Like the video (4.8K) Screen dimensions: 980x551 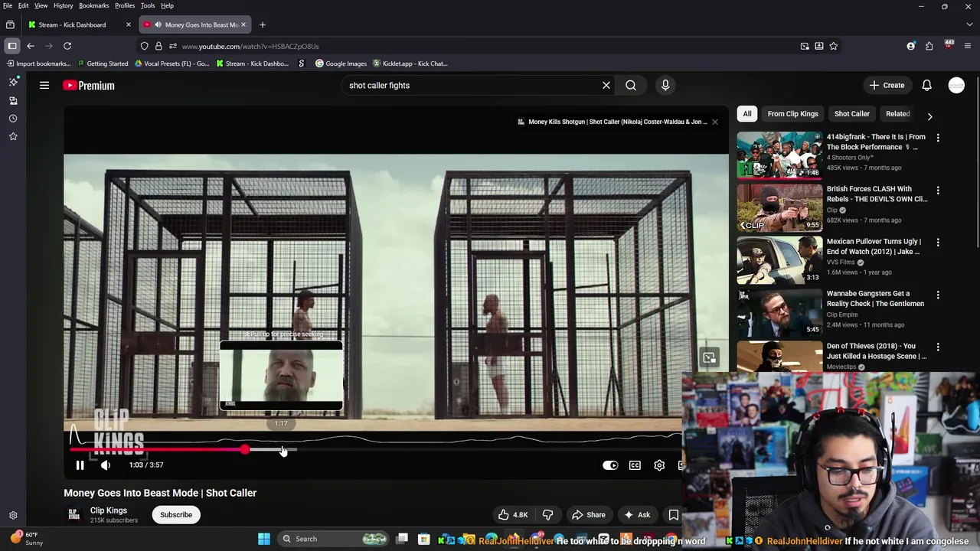click(x=513, y=515)
